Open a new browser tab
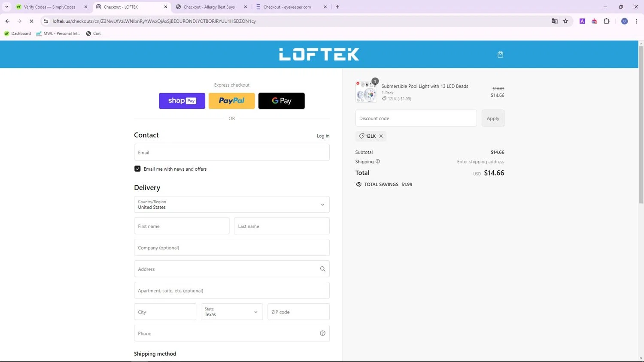Viewport: 644px width, 362px height. pyautogui.click(x=337, y=7)
